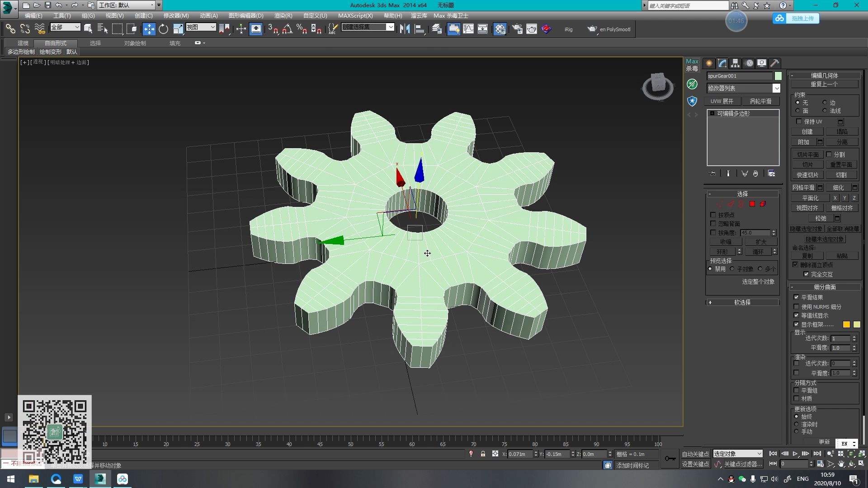Click the UVW 展开 button
This screenshot has width=868, height=488.
point(722,101)
